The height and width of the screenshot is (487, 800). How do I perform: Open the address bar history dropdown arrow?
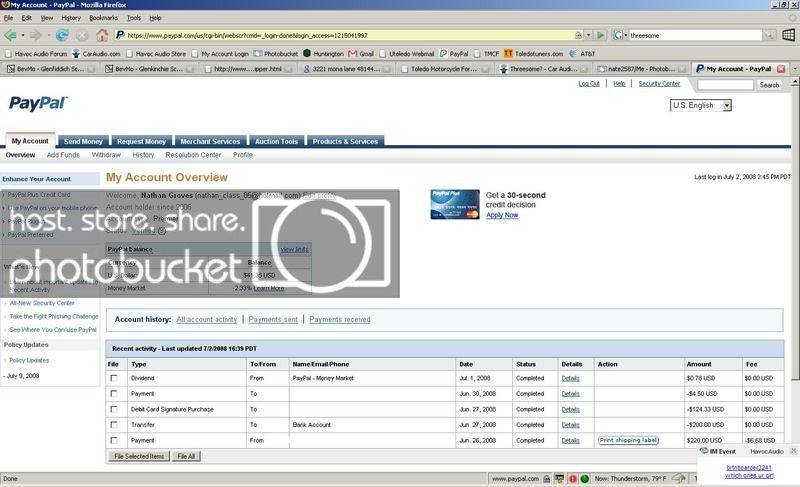click(x=589, y=35)
